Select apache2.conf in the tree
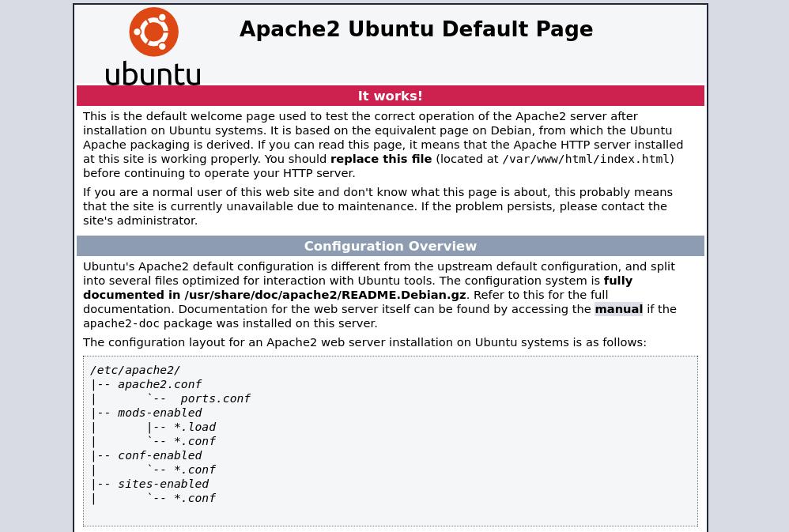Screen dimensions: 789x532 [160, 384]
